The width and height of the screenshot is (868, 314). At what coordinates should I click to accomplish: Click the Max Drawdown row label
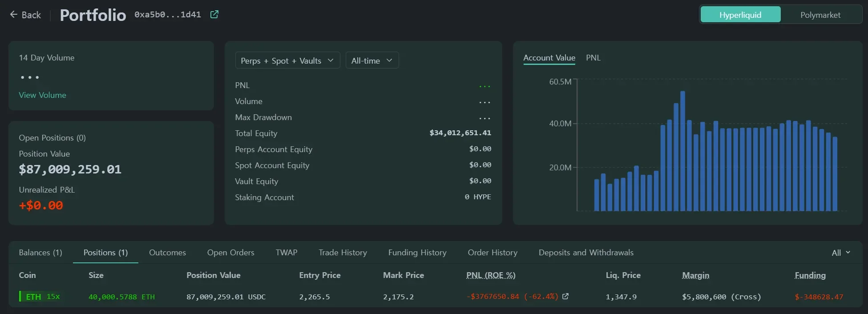click(x=263, y=117)
